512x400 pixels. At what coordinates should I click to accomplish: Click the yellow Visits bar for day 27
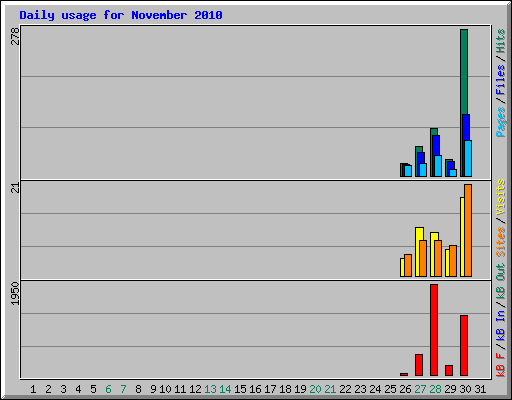click(419, 234)
